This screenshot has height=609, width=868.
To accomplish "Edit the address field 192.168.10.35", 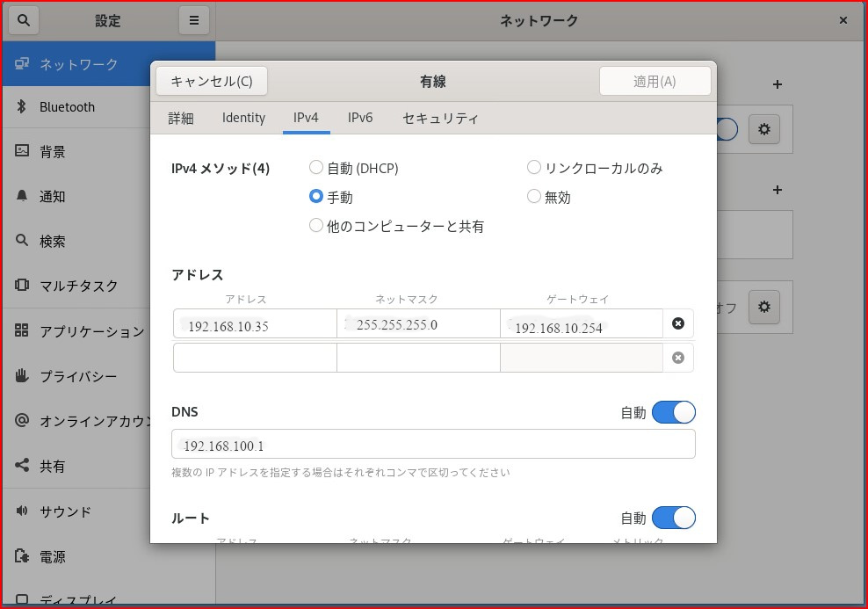I will click(255, 324).
